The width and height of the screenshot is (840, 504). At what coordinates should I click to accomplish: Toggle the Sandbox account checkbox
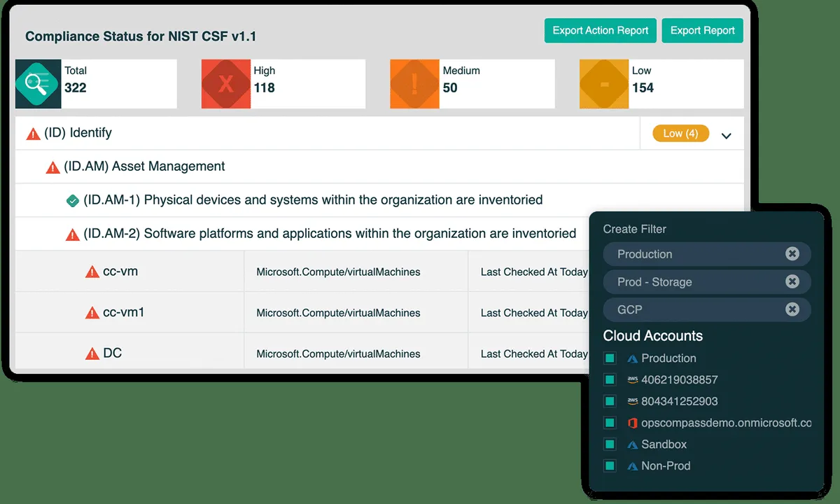tap(610, 444)
